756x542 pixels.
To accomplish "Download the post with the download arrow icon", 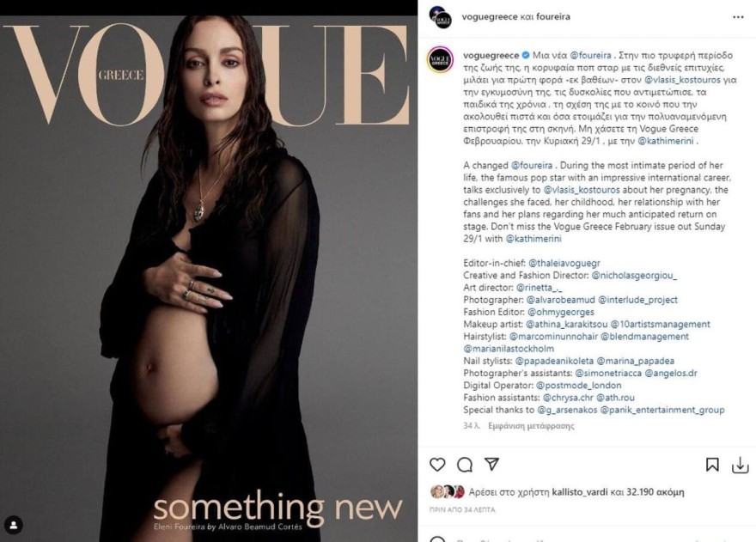I will (740, 465).
